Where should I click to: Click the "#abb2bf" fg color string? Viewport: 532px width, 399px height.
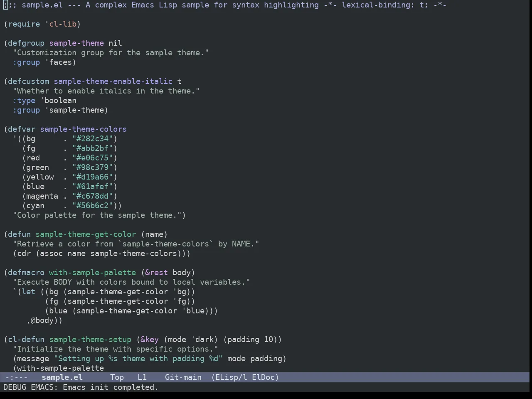[93, 148]
